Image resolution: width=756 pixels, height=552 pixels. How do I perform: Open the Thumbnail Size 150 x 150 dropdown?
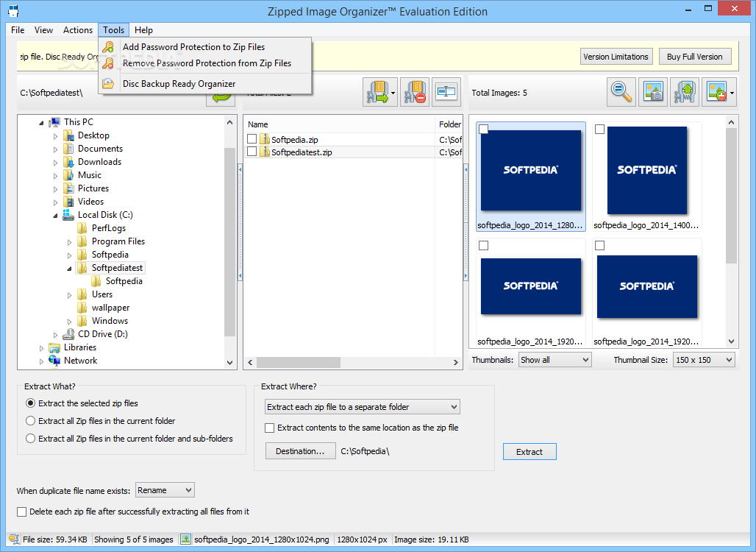[705, 360]
